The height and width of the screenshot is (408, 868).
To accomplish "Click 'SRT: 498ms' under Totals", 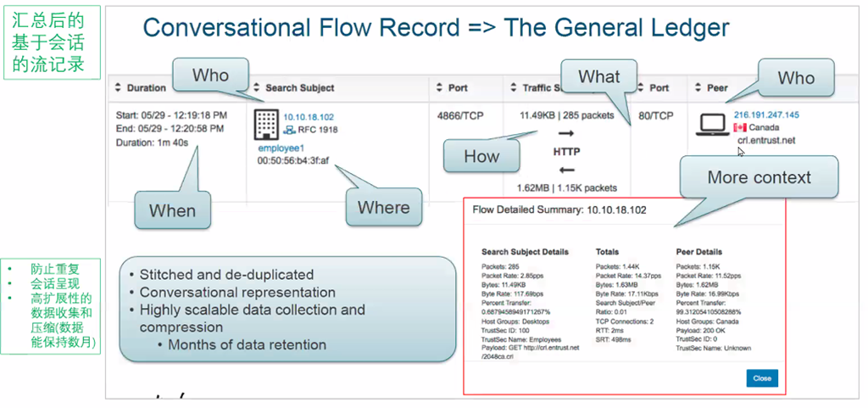I will [x=614, y=339].
